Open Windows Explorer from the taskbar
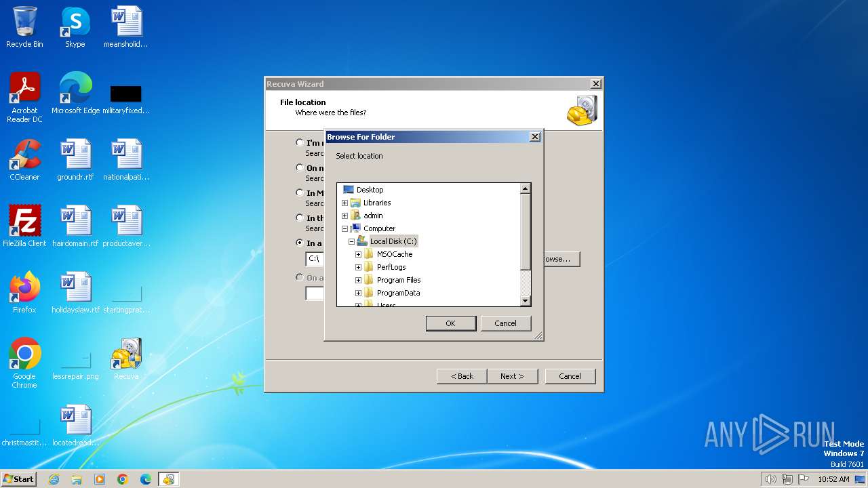Viewport: 868px width, 488px height. [77, 479]
